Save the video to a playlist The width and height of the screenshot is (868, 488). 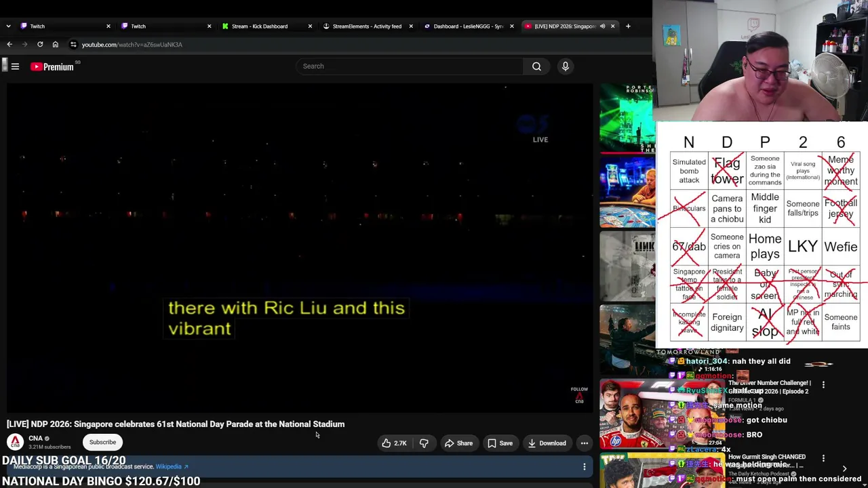pos(500,443)
